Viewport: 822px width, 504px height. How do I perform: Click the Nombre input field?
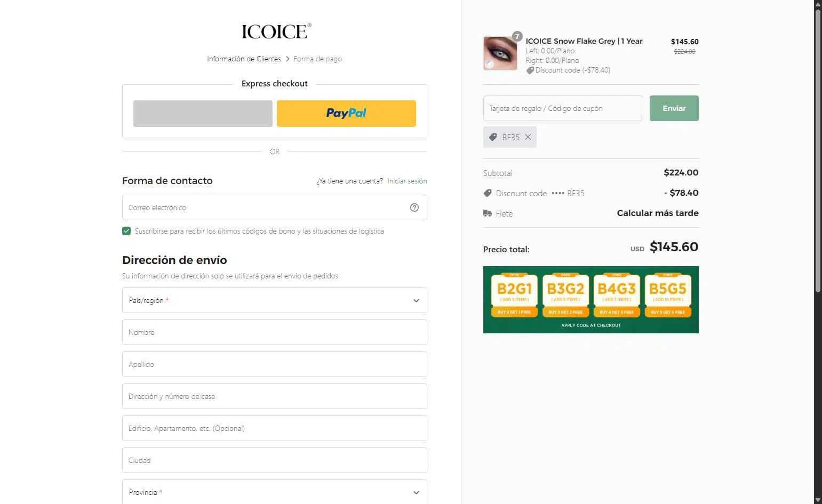tap(275, 332)
